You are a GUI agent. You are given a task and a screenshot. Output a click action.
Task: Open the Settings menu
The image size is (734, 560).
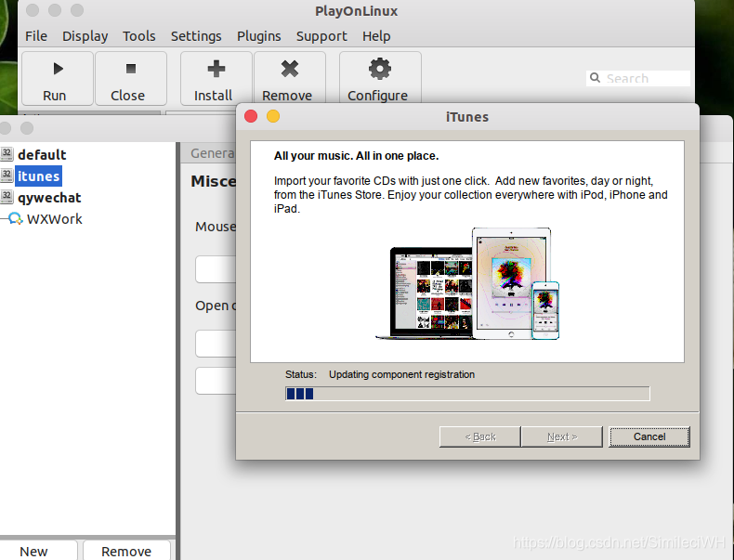(196, 36)
